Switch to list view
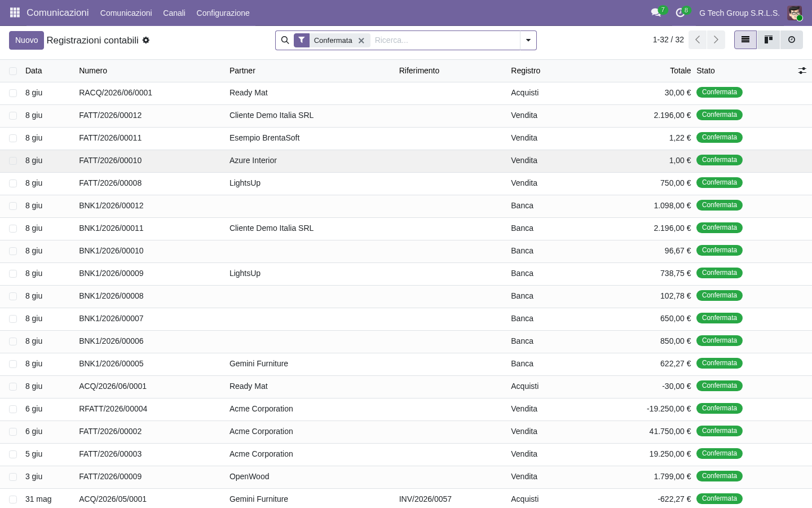The height and width of the screenshot is (508, 812). point(745,40)
